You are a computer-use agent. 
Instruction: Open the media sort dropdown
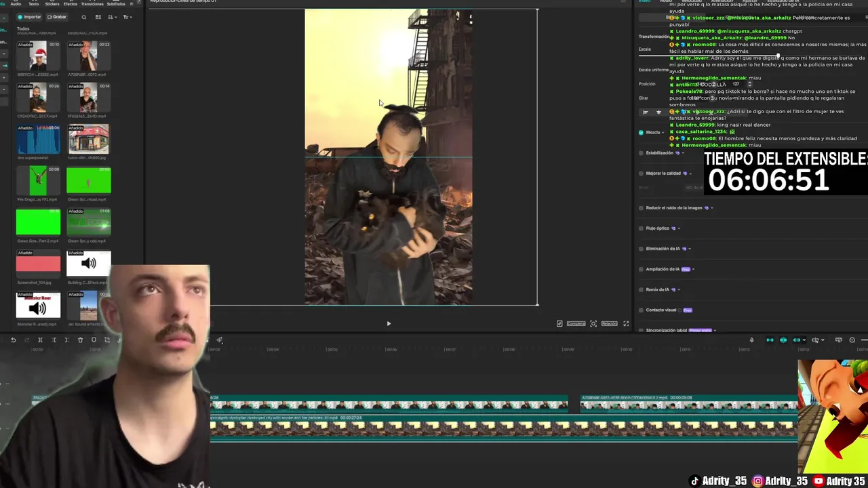112,17
